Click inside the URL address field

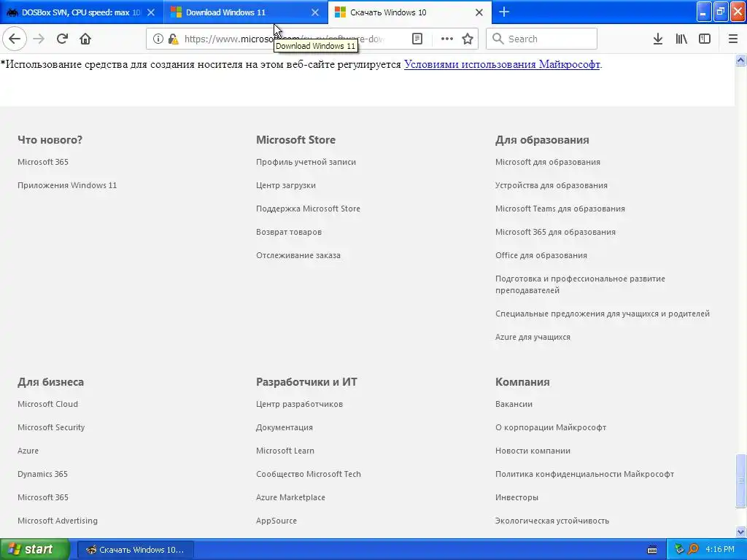click(x=284, y=39)
